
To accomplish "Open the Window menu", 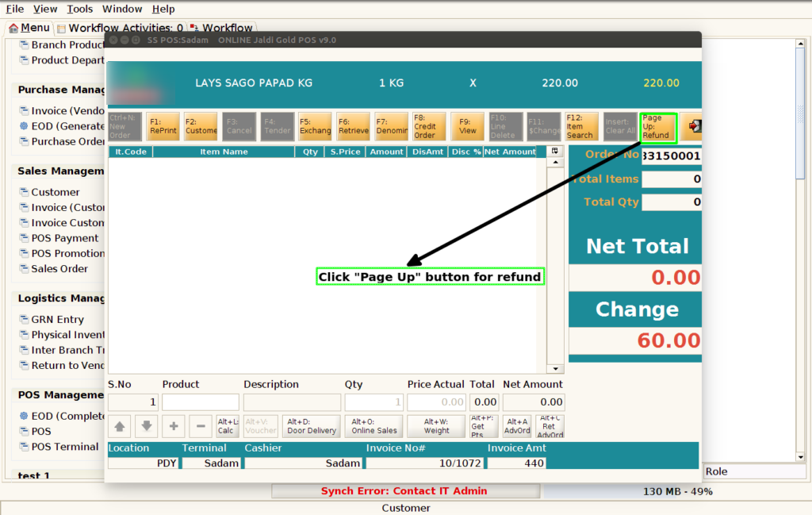I will pyautogui.click(x=122, y=9).
